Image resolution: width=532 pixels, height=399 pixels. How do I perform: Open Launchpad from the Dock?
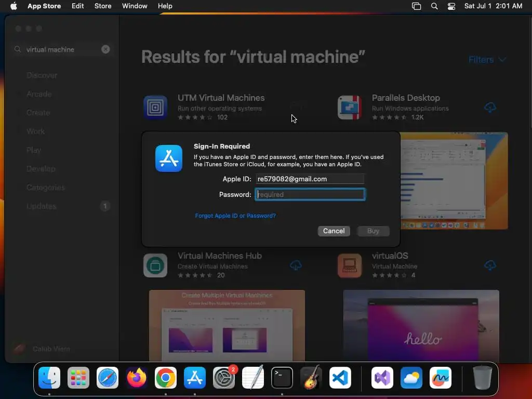coord(78,378)
